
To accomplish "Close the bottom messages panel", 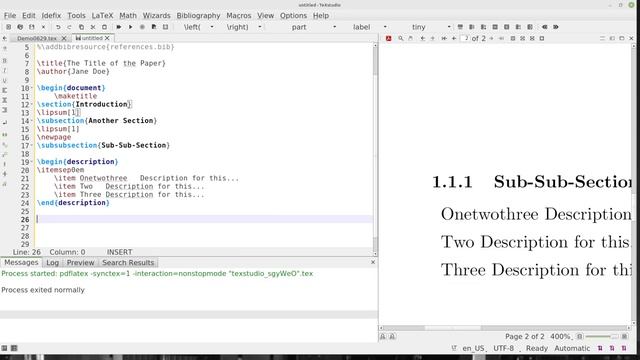I will pos(373,262).
